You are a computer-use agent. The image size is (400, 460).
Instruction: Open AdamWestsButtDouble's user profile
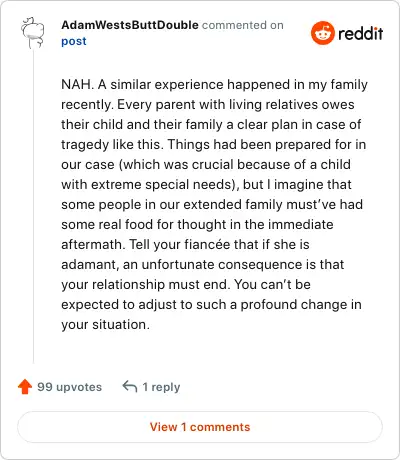(x=130, y=25)
